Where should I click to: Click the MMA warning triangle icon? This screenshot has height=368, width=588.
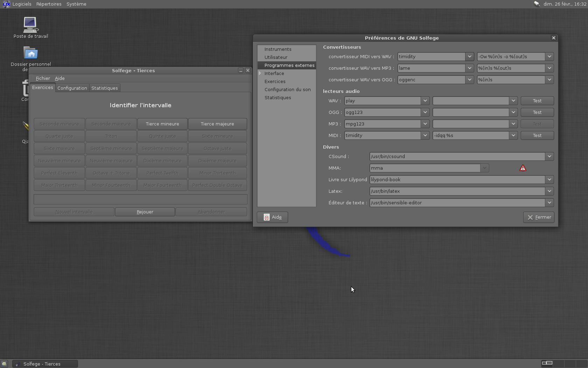tap(523, 168)
